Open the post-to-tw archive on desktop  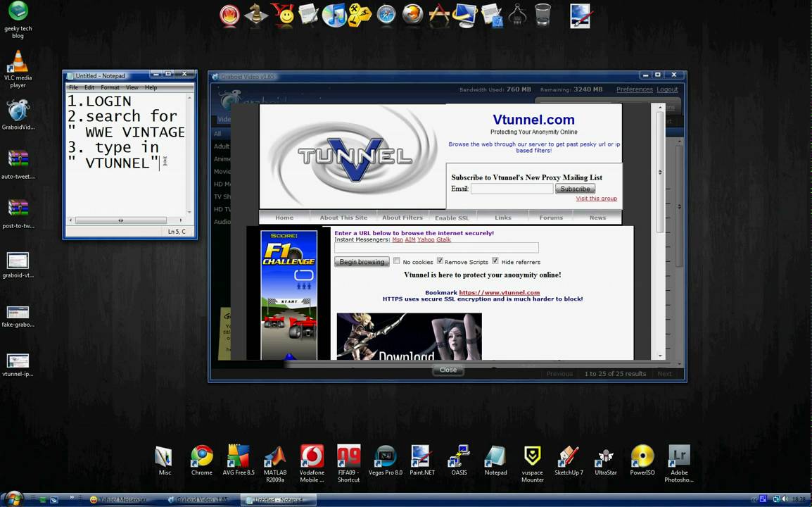18,213
